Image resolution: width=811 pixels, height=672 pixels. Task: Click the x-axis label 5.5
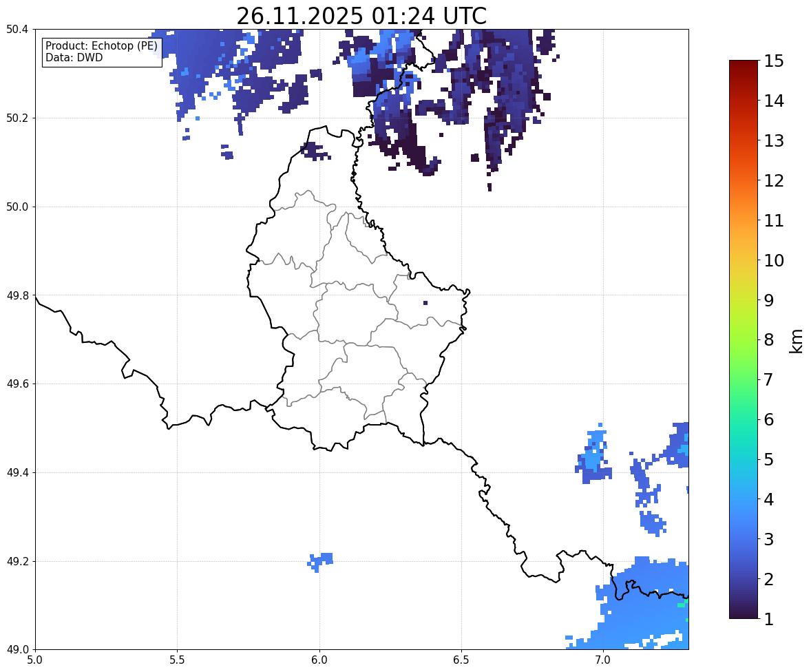click(x=177, y=660)
